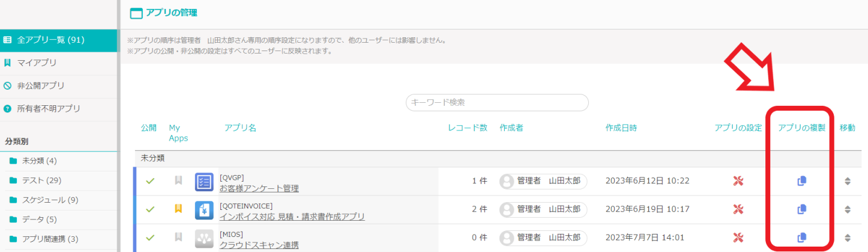Screen dimensions: 868x252
Task: Open the お客様アンケート管理 app link
Action: (x=259, y=188)
